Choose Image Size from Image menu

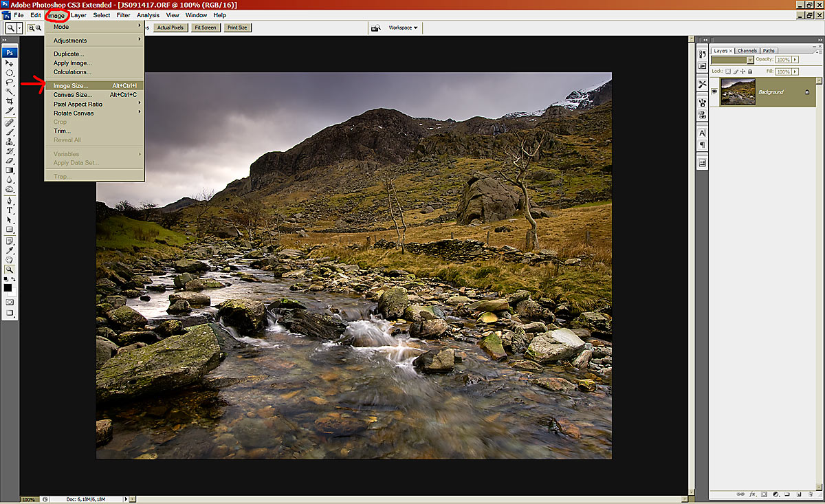(x=71, y=85)
